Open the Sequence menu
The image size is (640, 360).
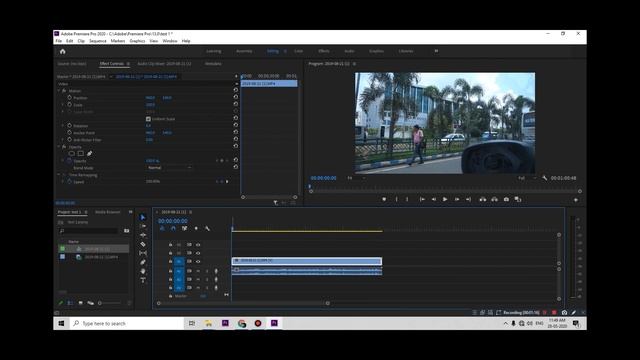click(98, 41)
